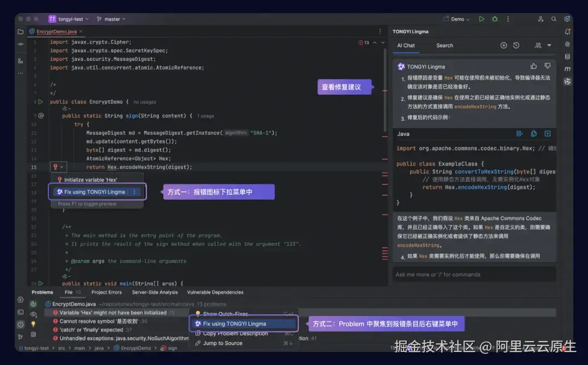588x365 pixels.
Task: Open the triangle dropdown in Lingma panel header
Action: tap(549, 45)
